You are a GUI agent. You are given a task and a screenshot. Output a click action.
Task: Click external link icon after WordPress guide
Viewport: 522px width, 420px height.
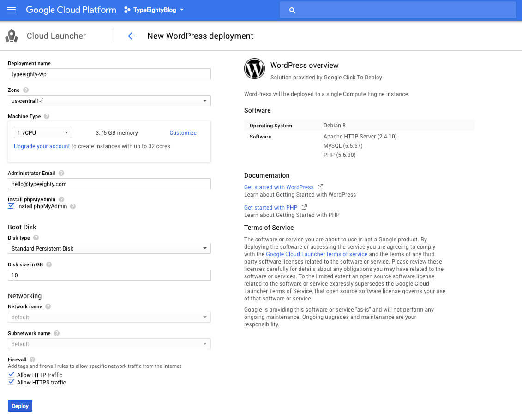point(320,187)
